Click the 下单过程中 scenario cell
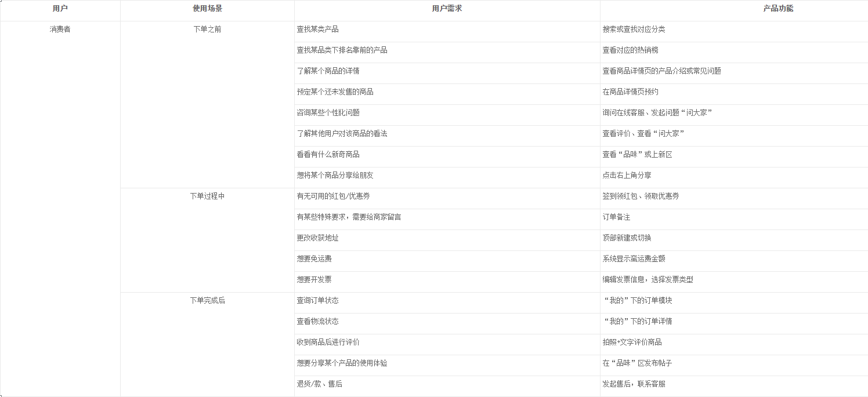868x397 pixels. click(x=207, y=196)
